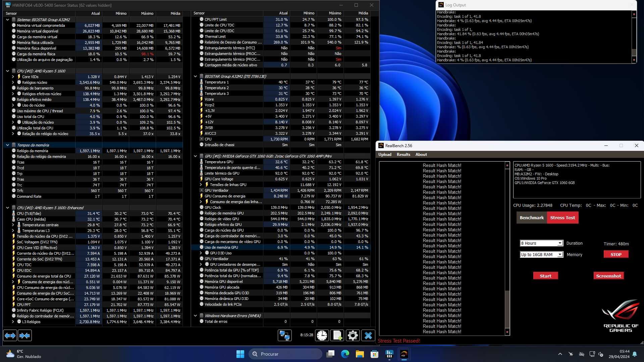Click the STOP button in RealBench
This screenshot has width=644, height=362.
click(616, 254)
